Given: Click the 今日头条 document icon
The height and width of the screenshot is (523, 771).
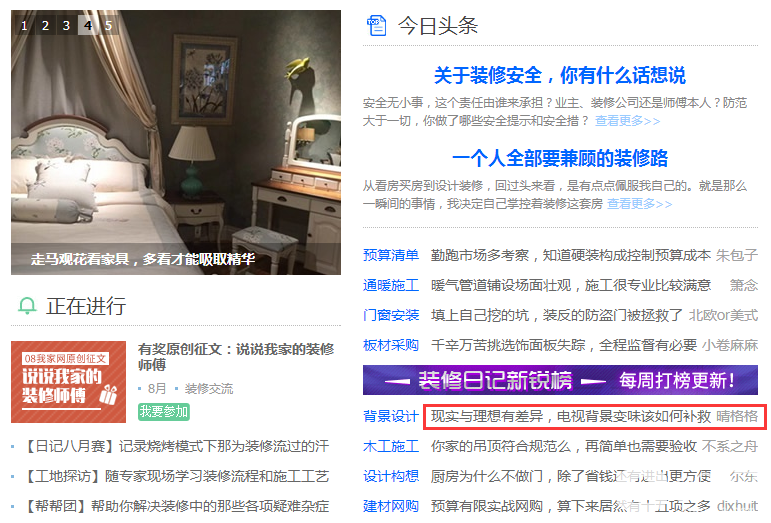Looking at the screenshot, I should (x=377, y=26).
